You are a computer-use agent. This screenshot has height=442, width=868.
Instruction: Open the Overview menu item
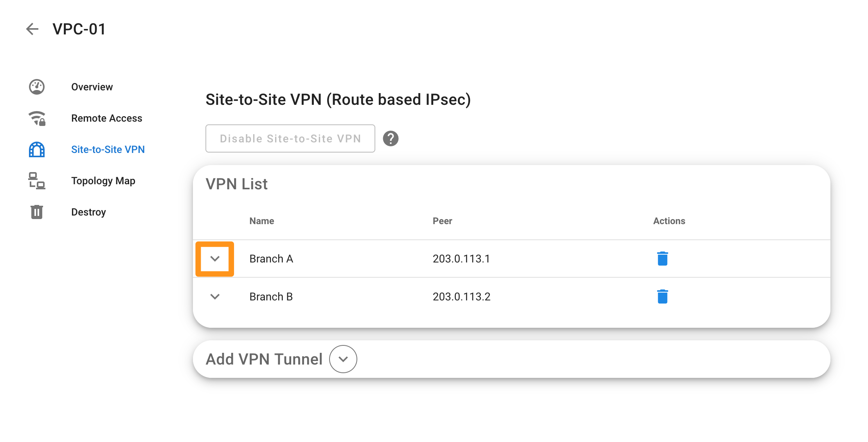click(92, 87)
